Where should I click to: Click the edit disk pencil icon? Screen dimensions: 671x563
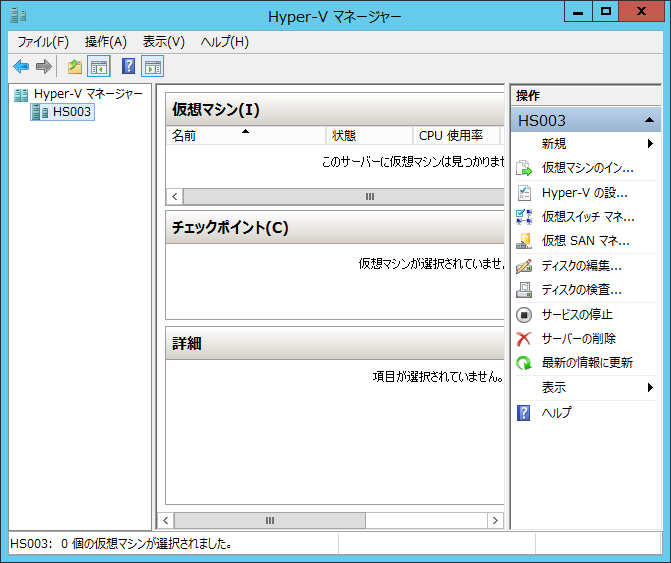524,266
